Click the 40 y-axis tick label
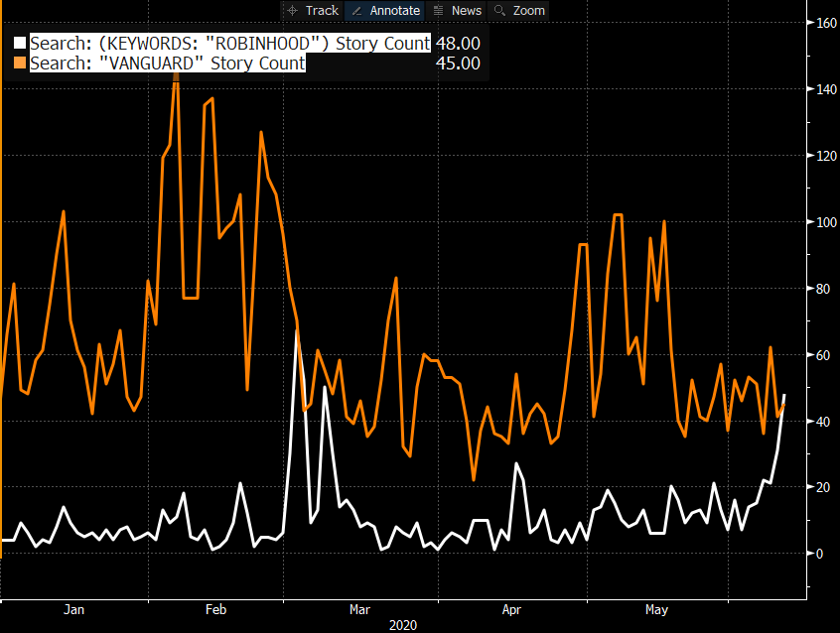This screenshot has width=840, height=633. point(823,422)
